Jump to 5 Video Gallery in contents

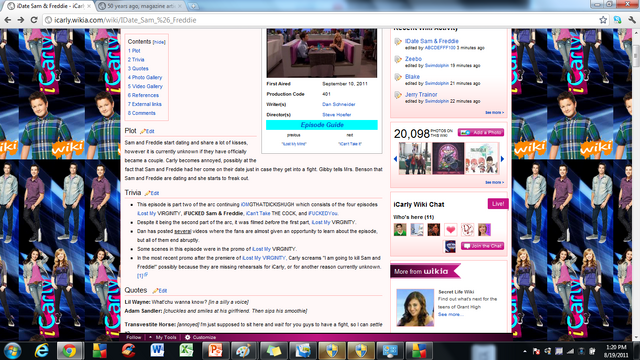[x=145, y=87]
